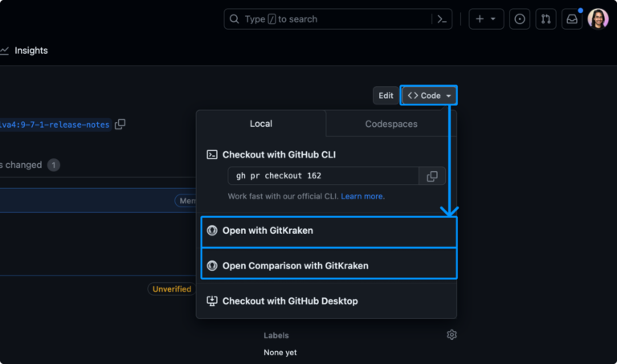Click the Edit button
617x364 pixels.
click(386, 96)
